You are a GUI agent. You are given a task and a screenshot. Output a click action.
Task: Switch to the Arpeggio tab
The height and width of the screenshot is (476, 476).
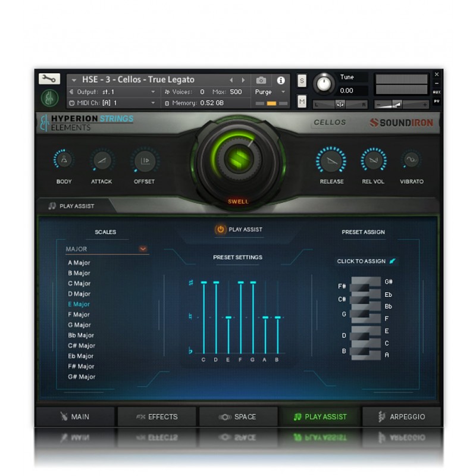[x=402, y=416]
